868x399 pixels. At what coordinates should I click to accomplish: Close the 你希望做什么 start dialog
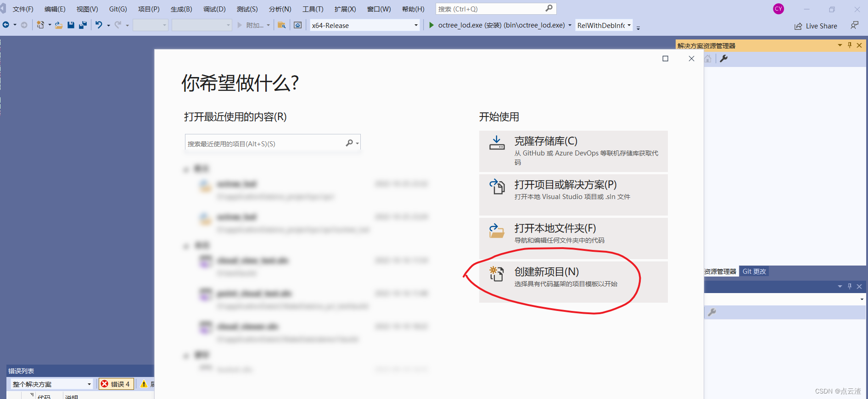coord(692,59)
